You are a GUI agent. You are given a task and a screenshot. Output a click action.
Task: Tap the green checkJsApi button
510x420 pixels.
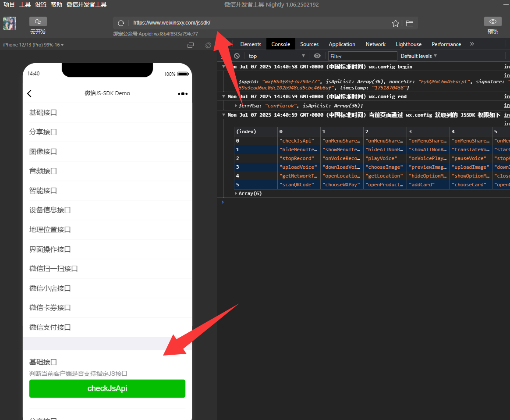(107, 388)
